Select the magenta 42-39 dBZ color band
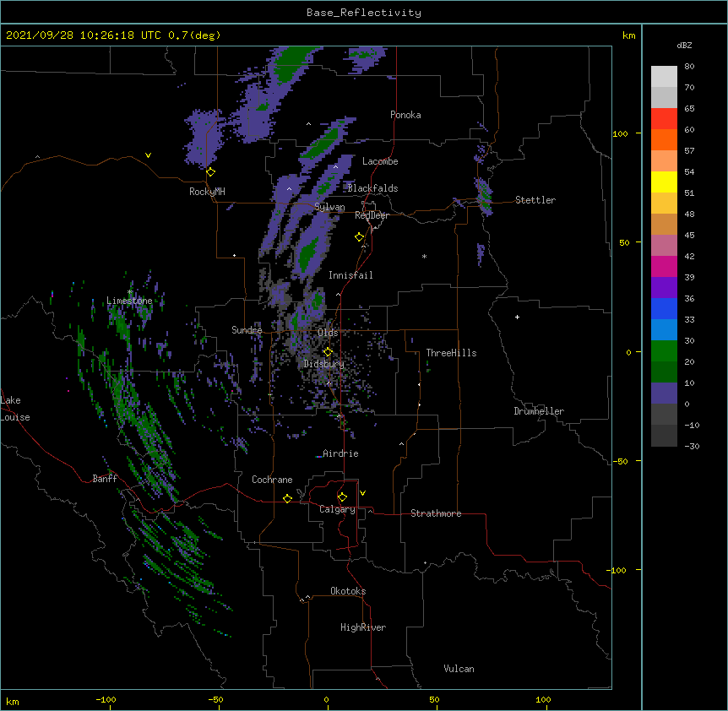Viewport: 728px width, 711px height. tap(664, 266)
